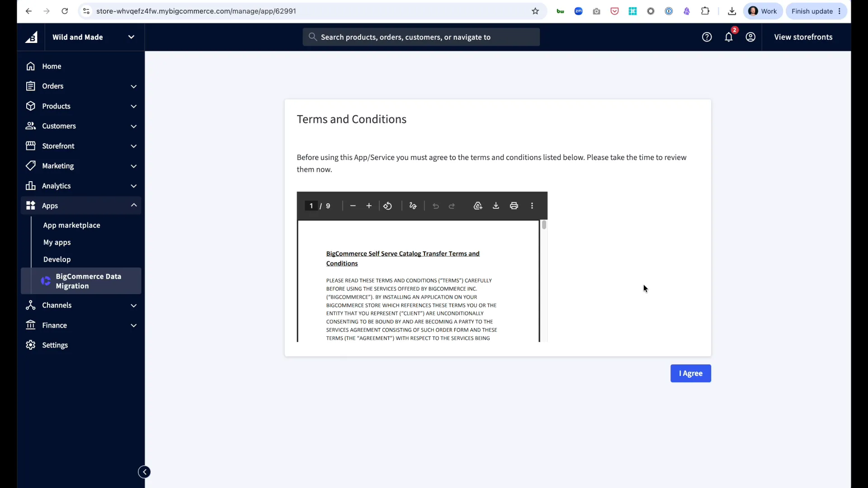Open notifications bell icon
Viewport: 868px width, 488px height.
[729, 37]
